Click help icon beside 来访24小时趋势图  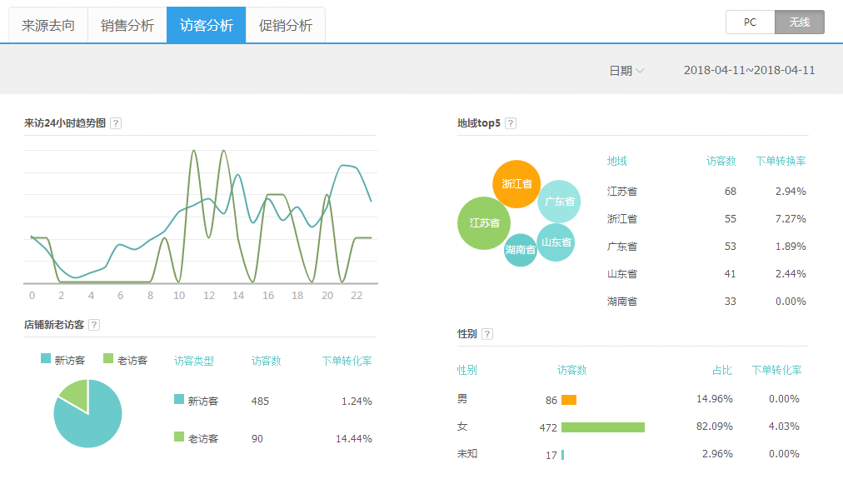[116, 123]
